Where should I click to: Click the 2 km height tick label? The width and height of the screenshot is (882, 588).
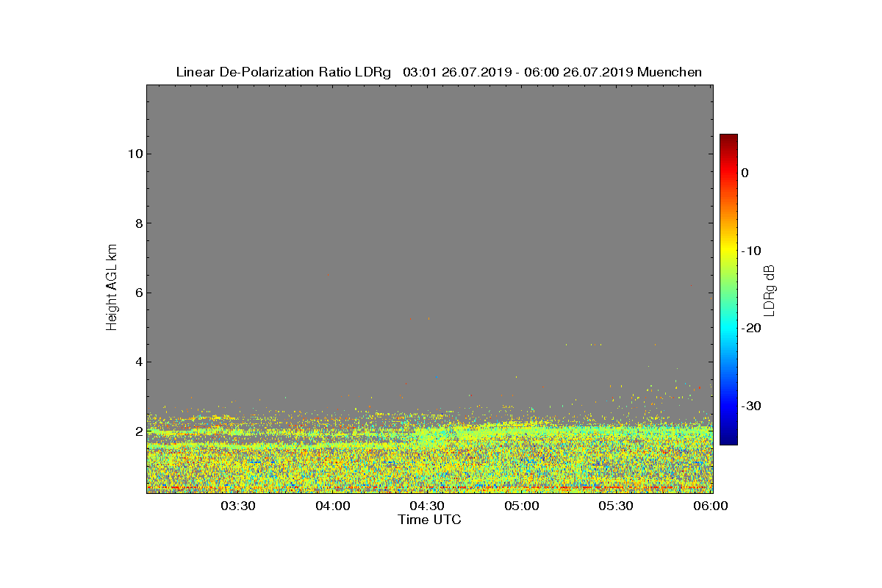[138, 431]
